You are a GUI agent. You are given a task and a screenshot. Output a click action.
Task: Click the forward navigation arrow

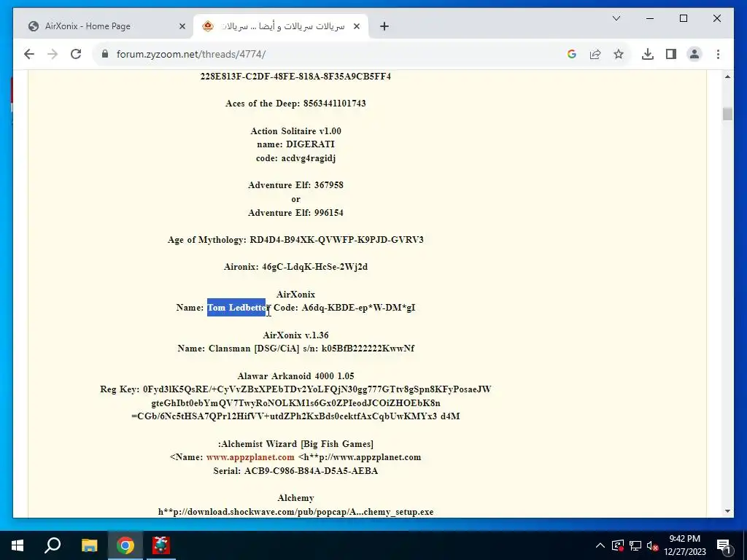click(x=53, y=54)
